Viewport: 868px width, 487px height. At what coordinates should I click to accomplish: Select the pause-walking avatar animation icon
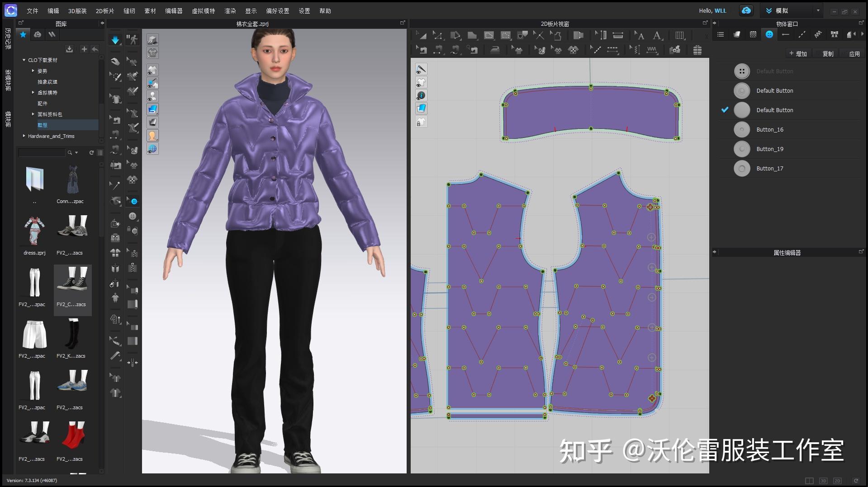[x=132, y=40]
